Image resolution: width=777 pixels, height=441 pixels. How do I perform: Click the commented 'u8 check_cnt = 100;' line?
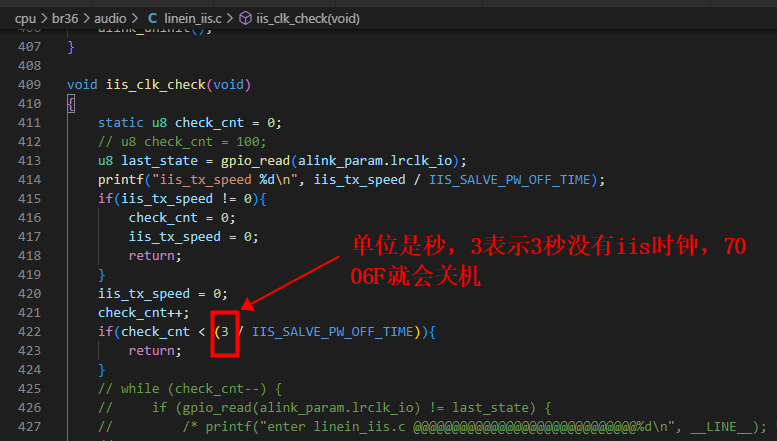182,142
